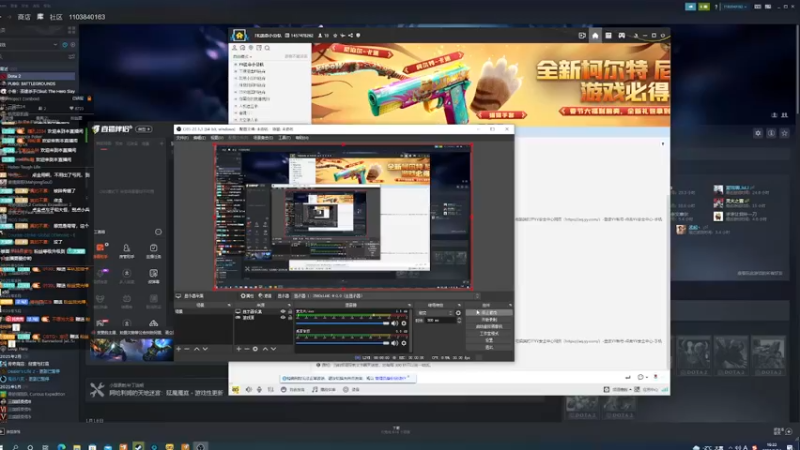Toggle lock of first OBS source

[x=290, y=311]
